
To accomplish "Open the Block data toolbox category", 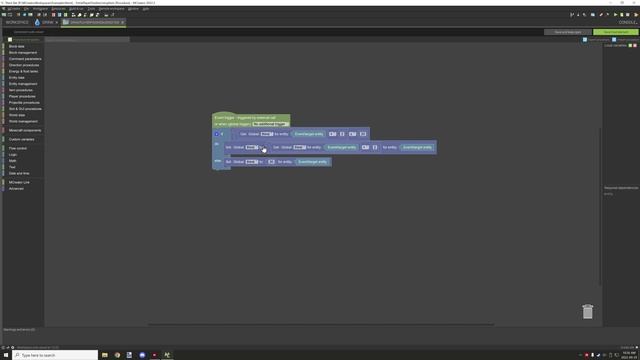I will point(17,47).
